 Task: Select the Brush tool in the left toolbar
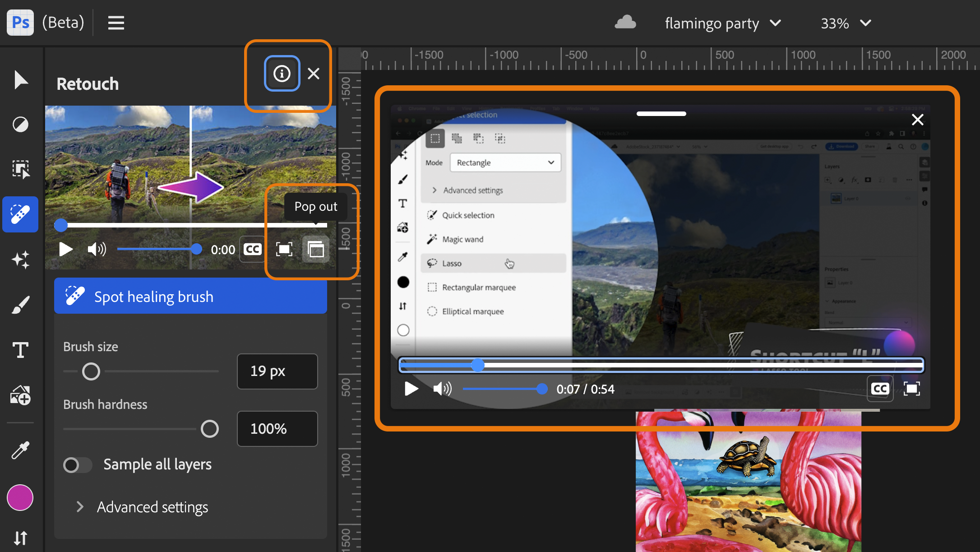click(x=20, y=305)
